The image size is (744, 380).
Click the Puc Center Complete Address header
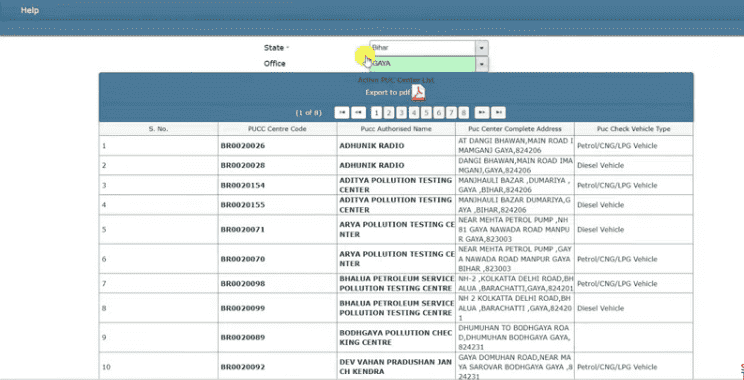(515, 129)
